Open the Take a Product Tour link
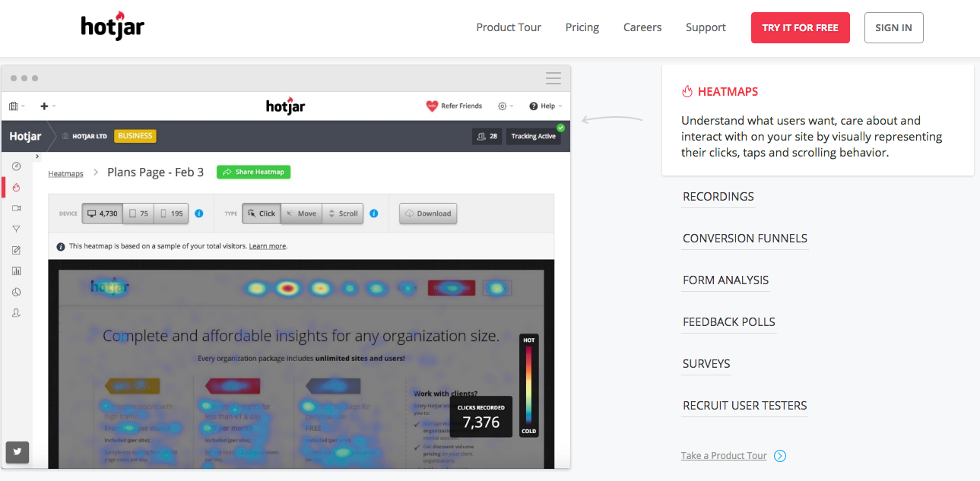Viewport: 980px width, 481px height. point(724,456)
